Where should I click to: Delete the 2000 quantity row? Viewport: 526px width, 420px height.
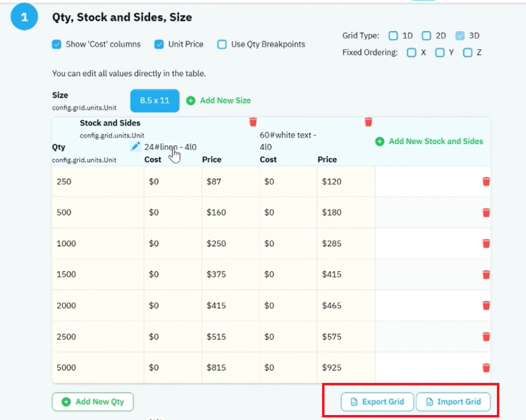486,306
